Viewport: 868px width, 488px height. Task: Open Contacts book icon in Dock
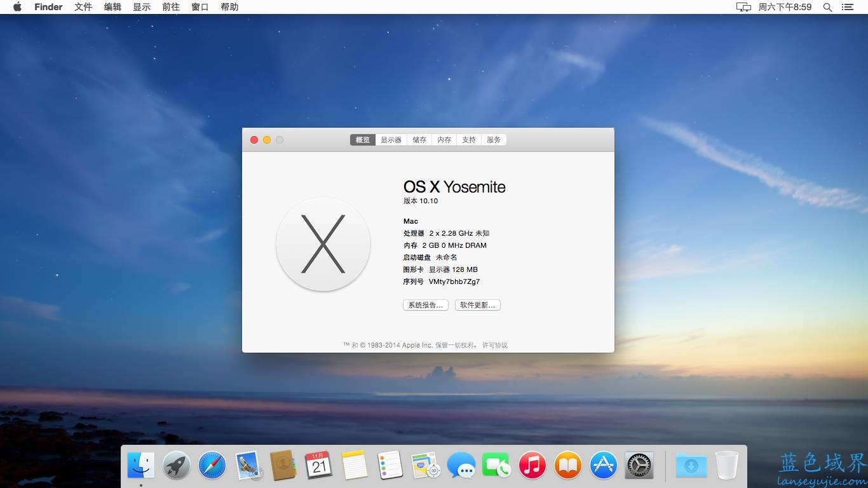pyautogui.click(x=283, y=465)
